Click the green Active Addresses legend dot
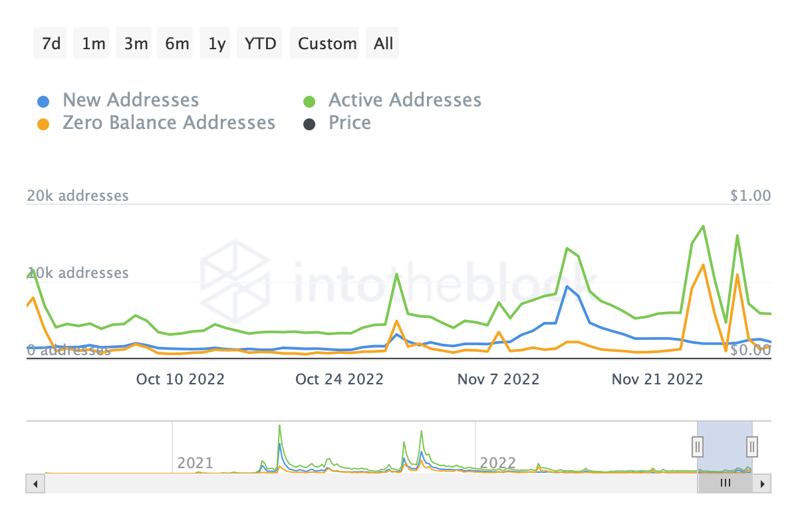The height and width of the screenshot is (532, 798). [309, 102]
